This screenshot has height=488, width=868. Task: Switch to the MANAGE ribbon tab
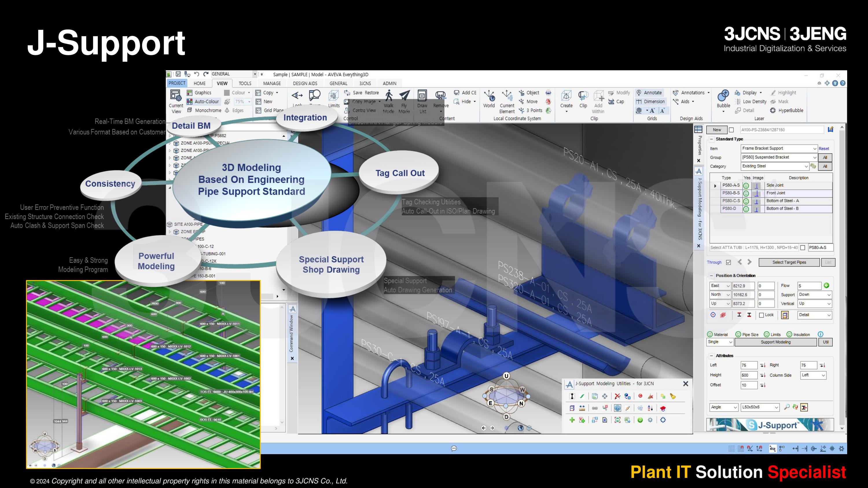coord(272,84)
